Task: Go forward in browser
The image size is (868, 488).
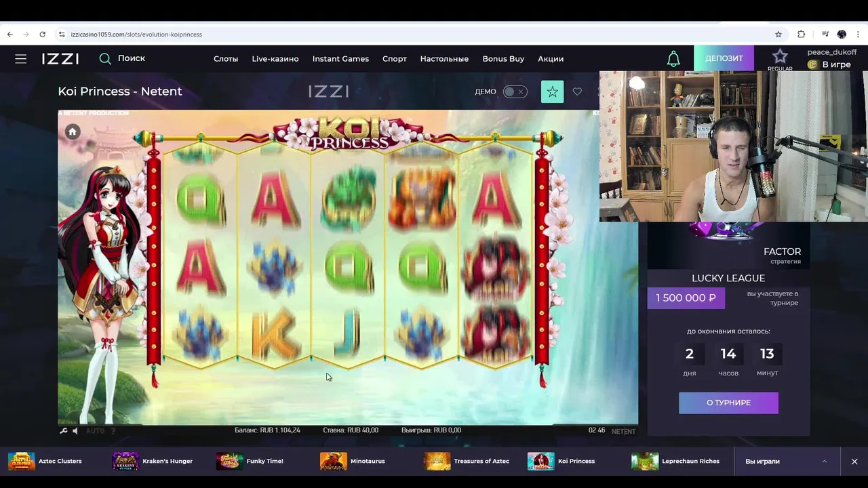Action: coord(26,34)
